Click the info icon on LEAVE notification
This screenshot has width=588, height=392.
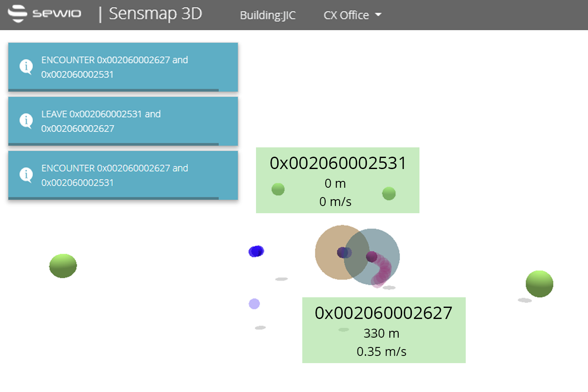coord(26,121)
